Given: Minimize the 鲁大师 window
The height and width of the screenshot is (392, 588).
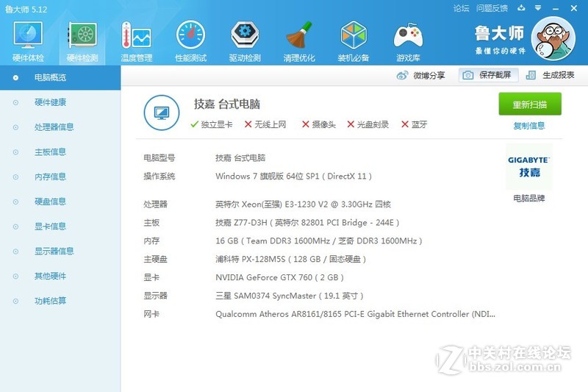Looking at the screenshot, I should coord(556,8).
